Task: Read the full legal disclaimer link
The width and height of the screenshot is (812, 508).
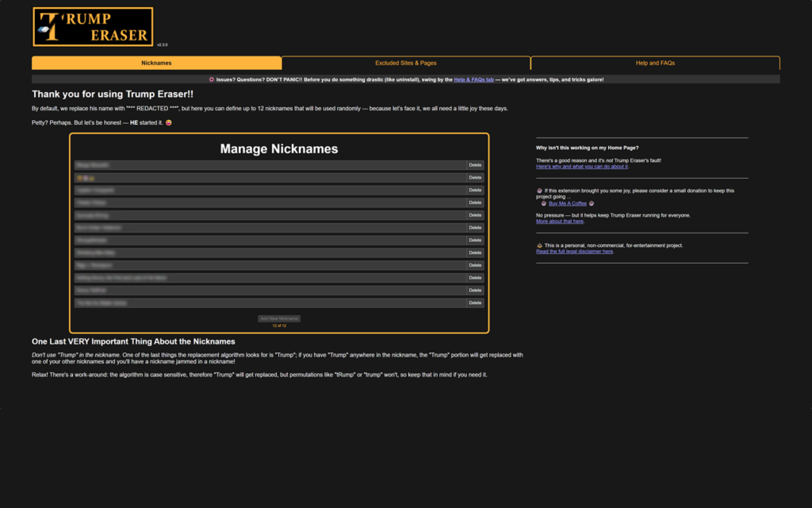Action: coord(574,252)
